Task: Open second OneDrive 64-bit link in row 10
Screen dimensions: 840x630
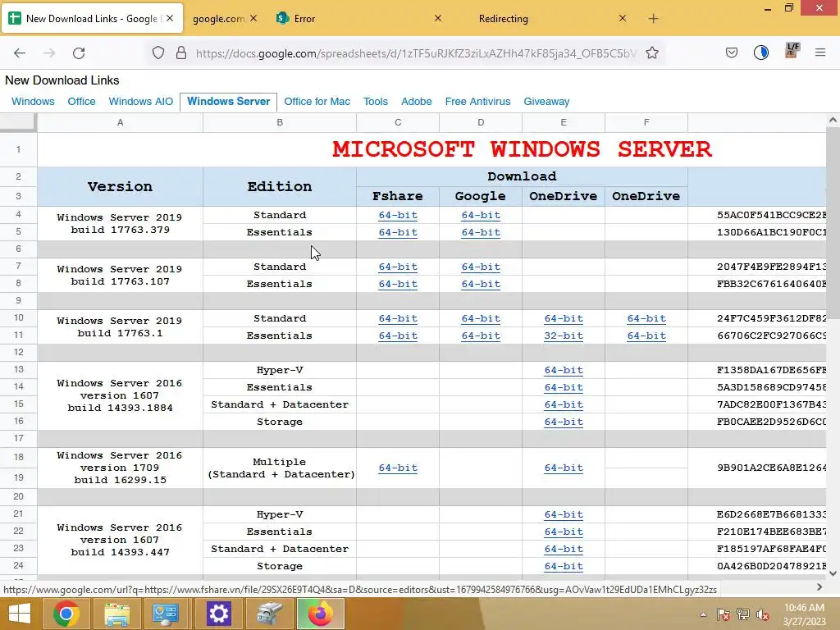Action: coord(646,319)
